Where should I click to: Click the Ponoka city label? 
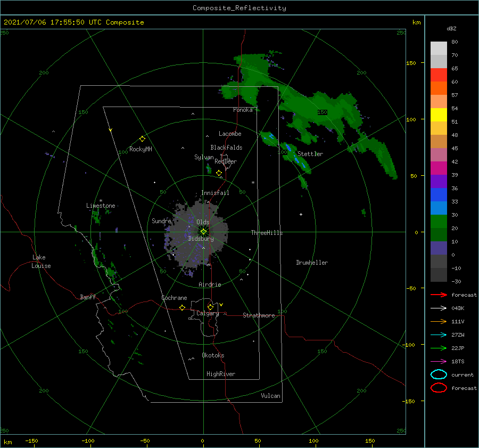[243, 110]
